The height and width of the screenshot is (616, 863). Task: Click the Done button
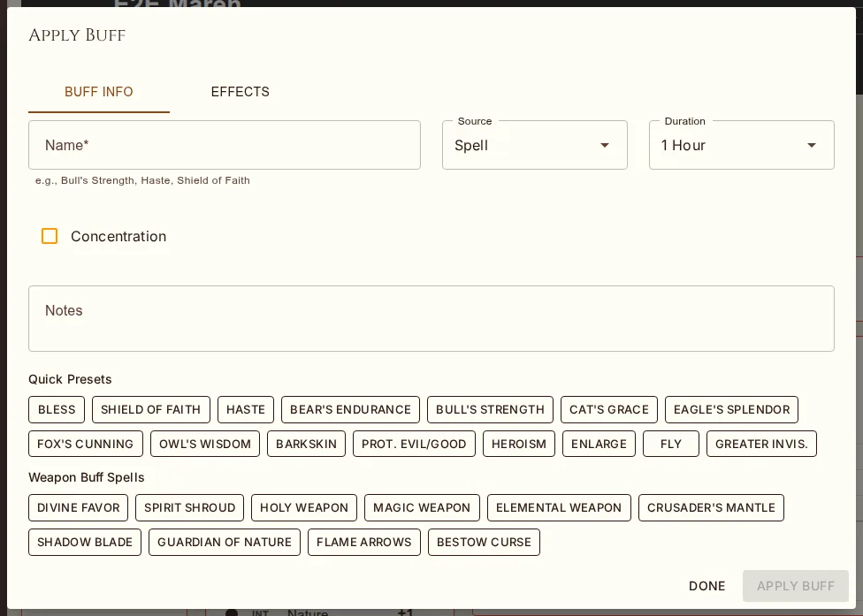707,586
